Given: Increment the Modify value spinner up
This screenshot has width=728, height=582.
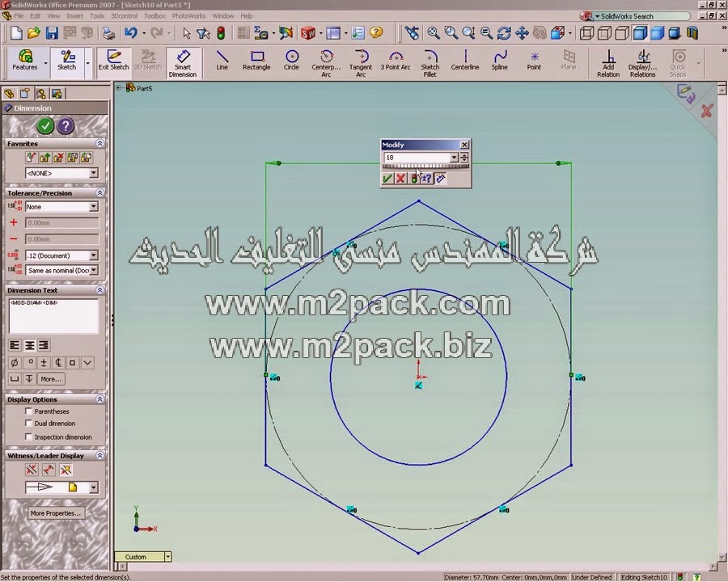Looking at the screenshot, I should click(x=464, y=155).
